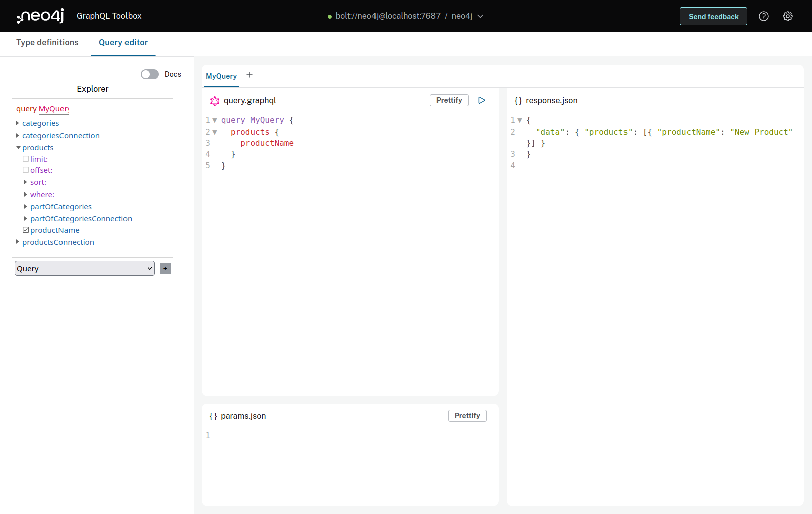Open the help question-mark icon

click(x=764, y=16)
